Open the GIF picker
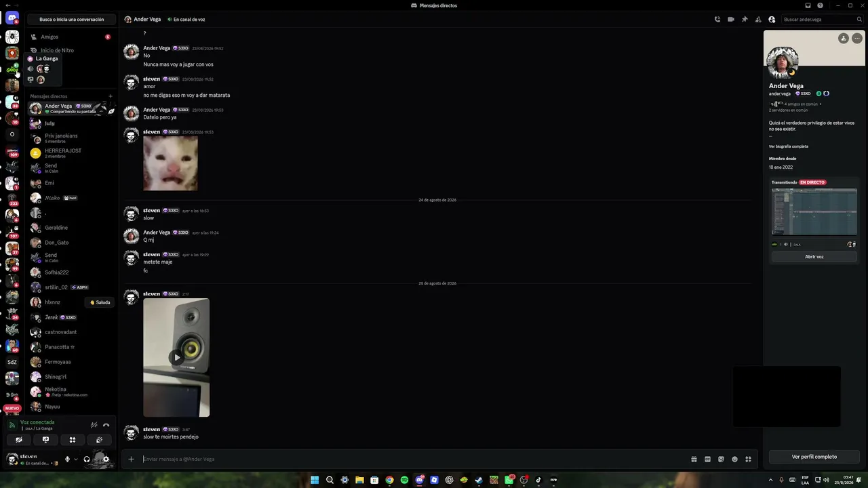 pos(707,459)
